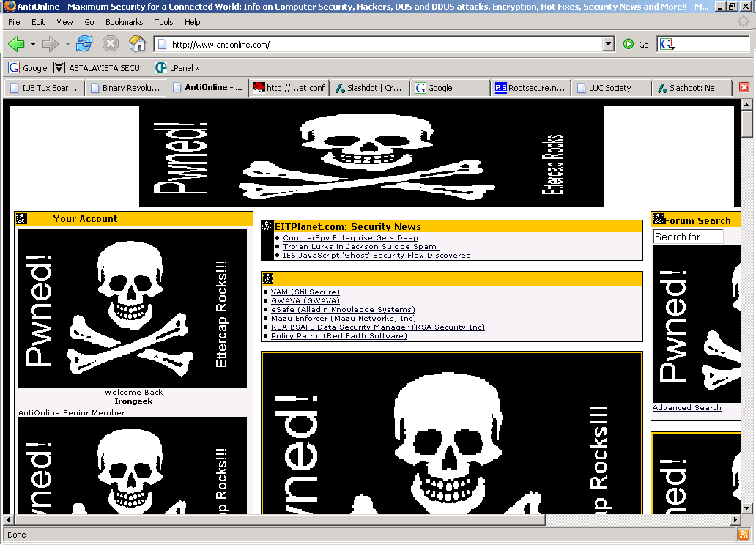The image size is (756, 545).
Task: Switch to the http://...et.conf tab
Action: (x=289, y=88)
